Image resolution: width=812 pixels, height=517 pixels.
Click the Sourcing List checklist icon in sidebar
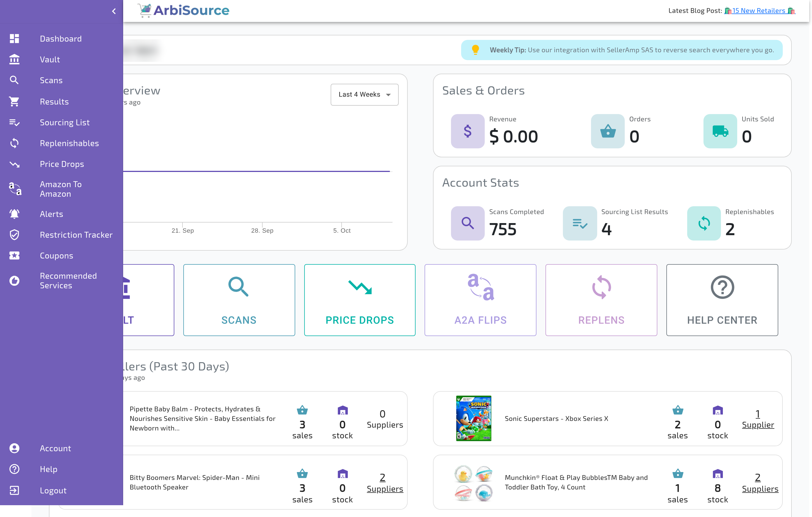tap(14, 122)
